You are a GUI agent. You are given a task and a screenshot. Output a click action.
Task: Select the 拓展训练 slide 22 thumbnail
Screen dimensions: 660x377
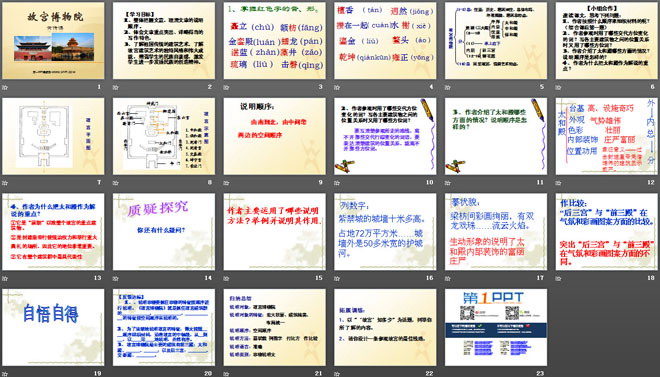pyautogui.click(x=385, y=327)
